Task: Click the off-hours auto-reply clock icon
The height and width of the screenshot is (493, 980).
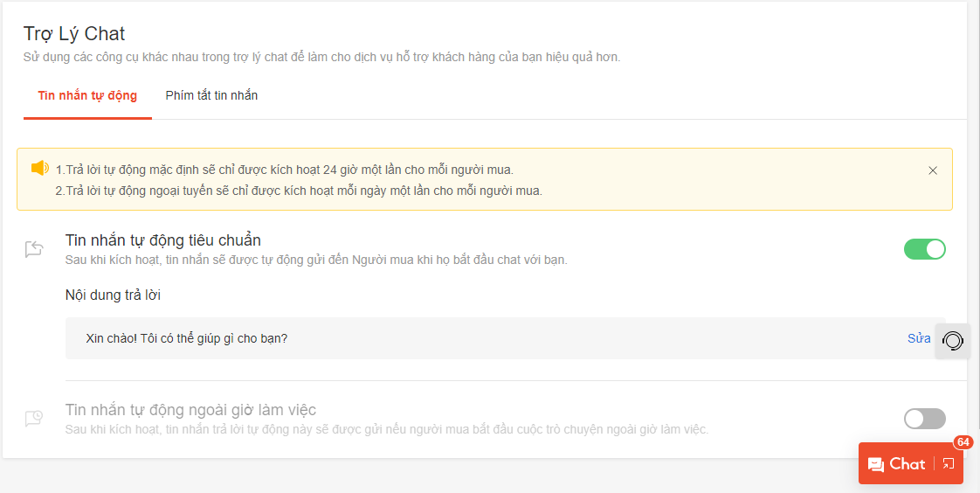Action: click(x=34, y=419)
